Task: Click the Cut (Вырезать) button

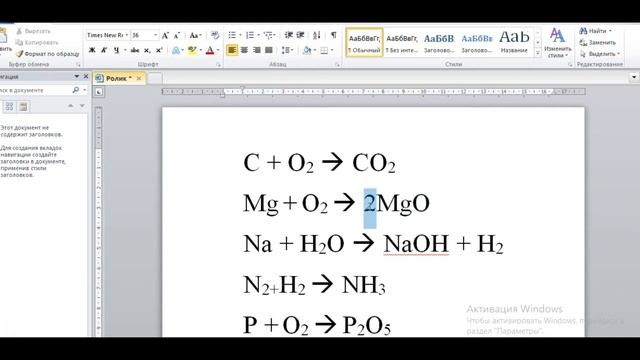Action: [33, 31]
